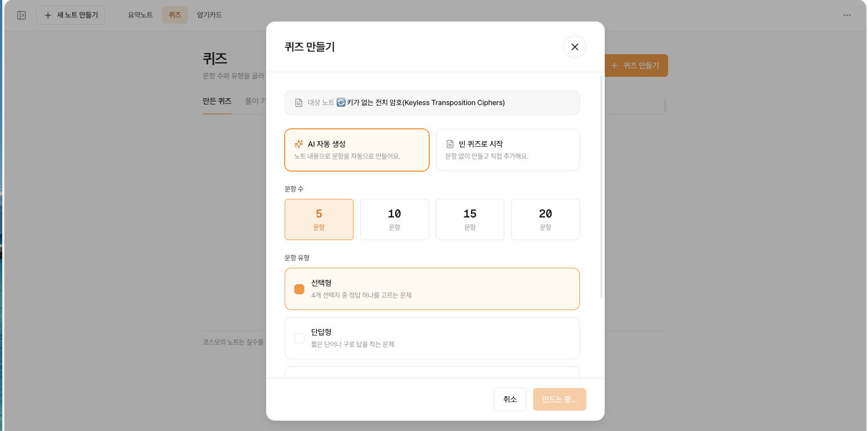Viewport: 868px width, 431px height.
Task: Click the plus icon in 새 노트 만들기
Action: point(48,15)
